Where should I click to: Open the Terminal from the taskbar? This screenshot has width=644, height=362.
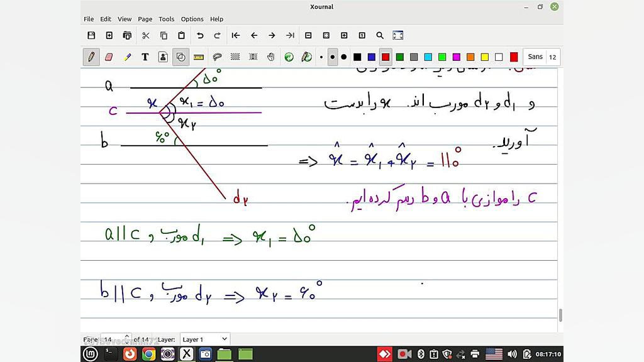coord(111,354)
